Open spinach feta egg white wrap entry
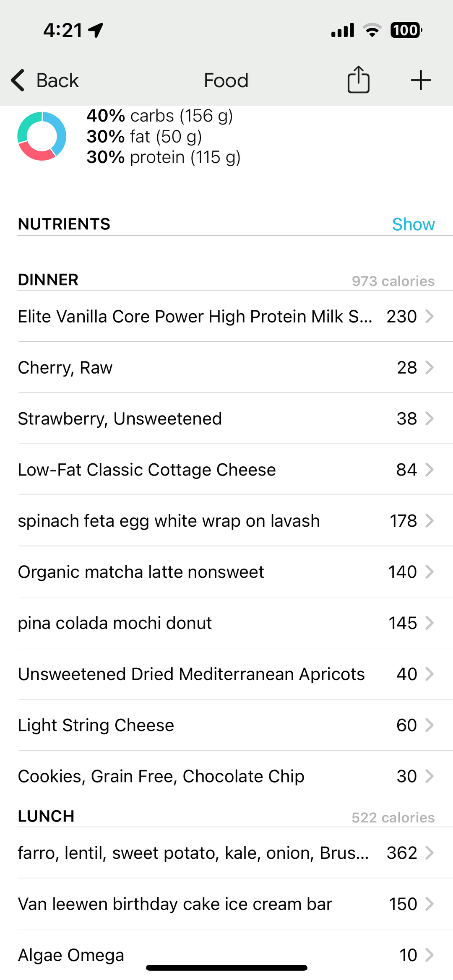 click(x=169, y=521)
